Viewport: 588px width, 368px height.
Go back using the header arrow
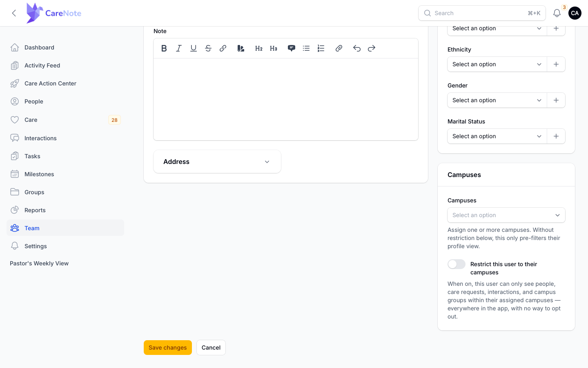(x=14, y=13)
